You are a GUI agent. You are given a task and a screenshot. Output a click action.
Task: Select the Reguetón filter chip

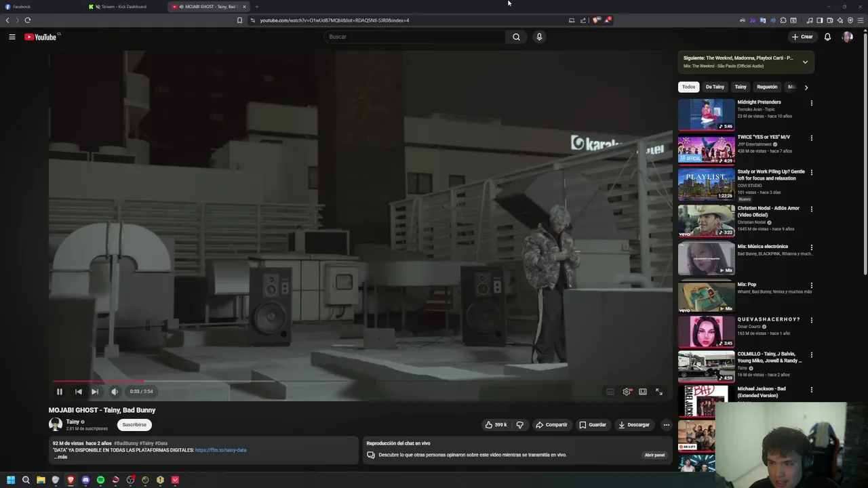click(x=767, y=87)
